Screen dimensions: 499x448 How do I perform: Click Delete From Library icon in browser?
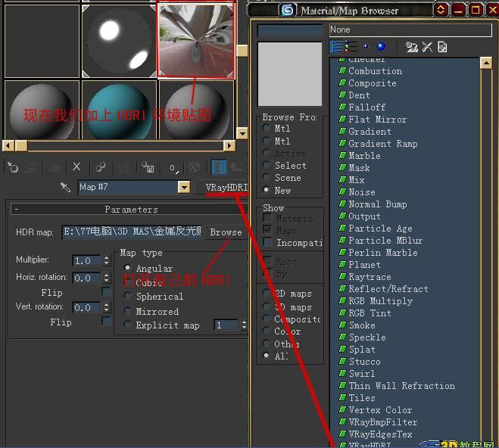[x=427, y=47]
